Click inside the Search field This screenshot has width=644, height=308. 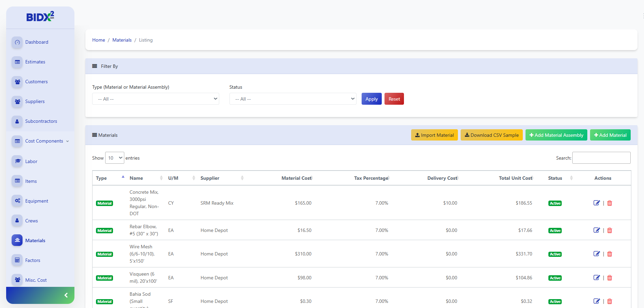(601, 158)
